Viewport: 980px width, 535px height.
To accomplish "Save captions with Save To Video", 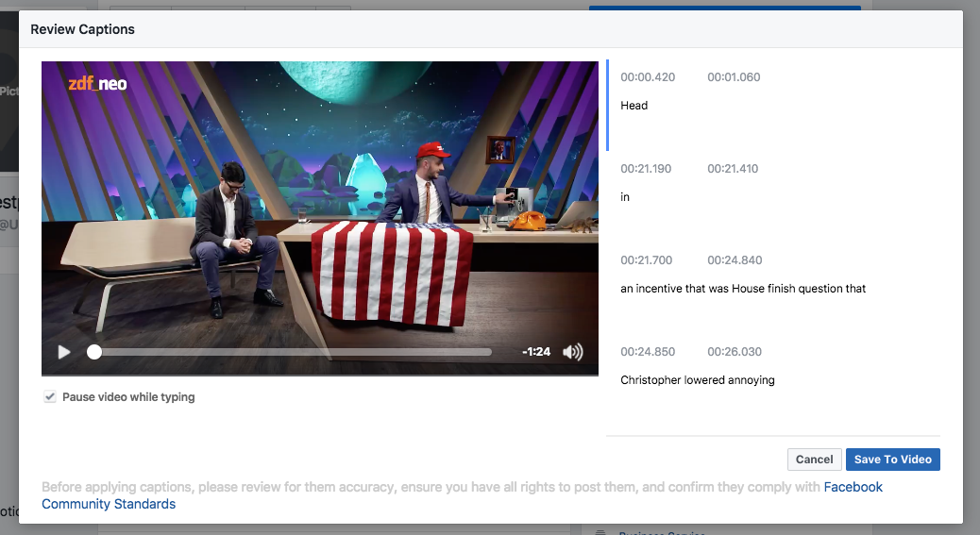I will coord(892,460).
